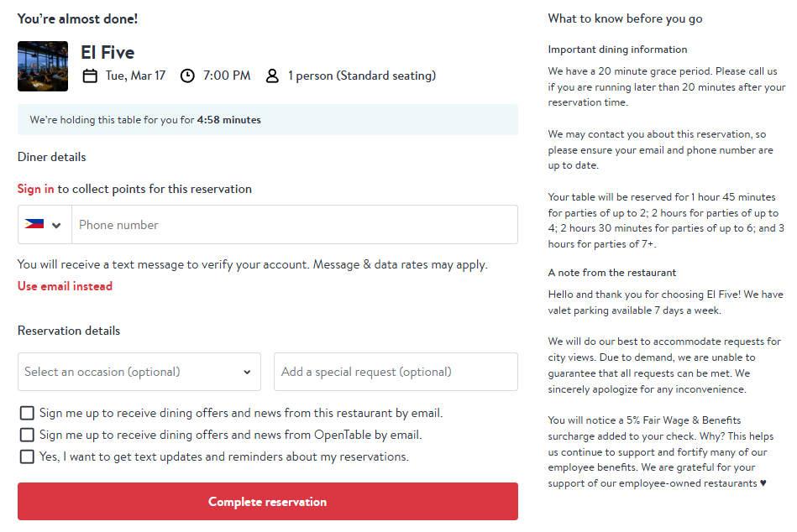Enable restaurant dining offers email checkbox

(27, 413)
